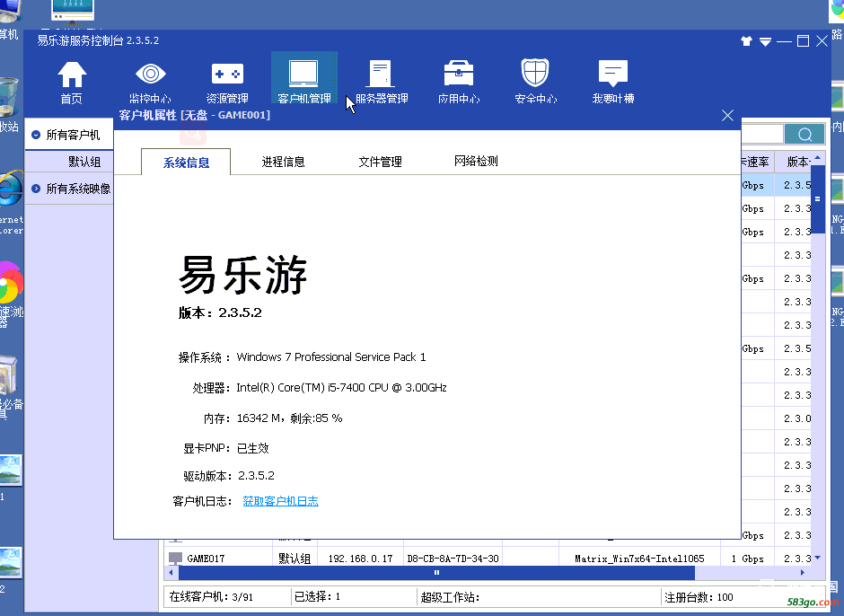Close the 客户机属性 dialog
This screenshot has width=844, height=616.
pyautogui.click(x=727, y=116)
